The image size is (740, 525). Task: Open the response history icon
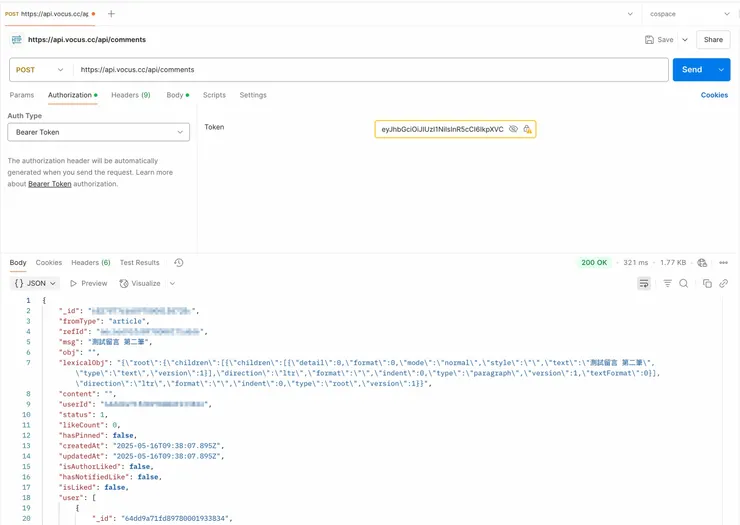point(179,263)
